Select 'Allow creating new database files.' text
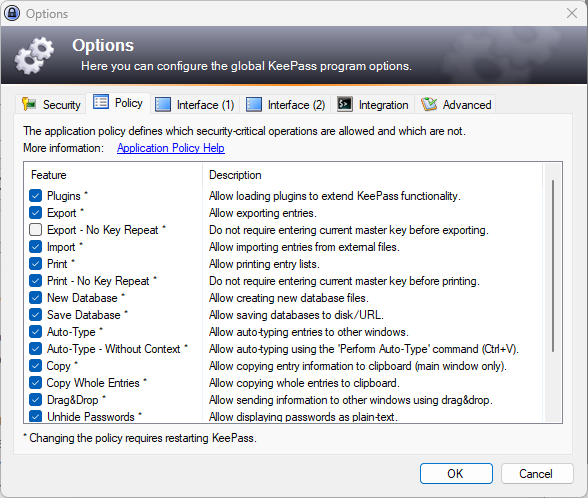The width and height of the screenshot is (588, 498). pos(288,298)
